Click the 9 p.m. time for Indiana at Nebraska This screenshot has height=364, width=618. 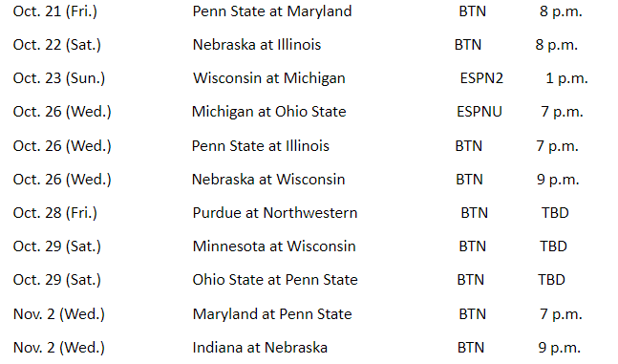pyautogui.click(x=560, y=348)
